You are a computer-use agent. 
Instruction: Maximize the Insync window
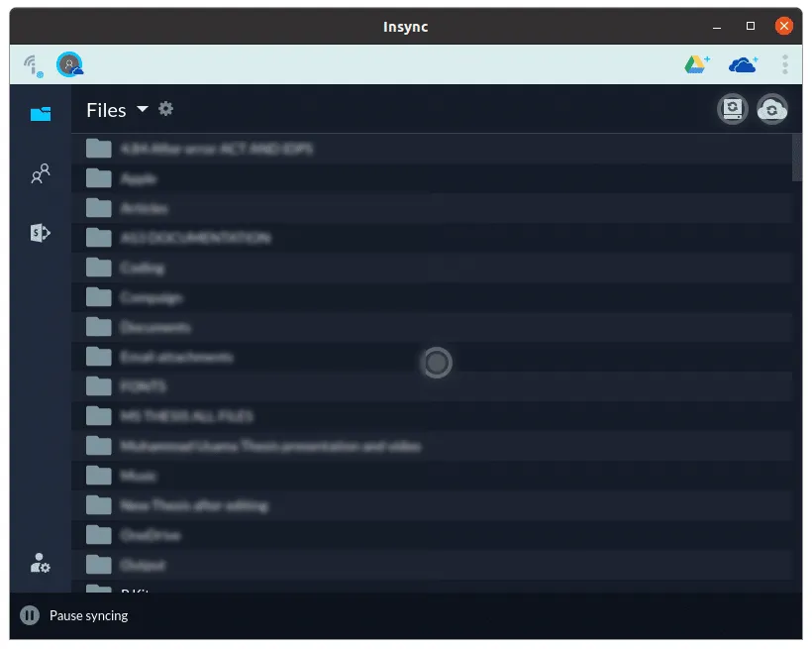751,26
